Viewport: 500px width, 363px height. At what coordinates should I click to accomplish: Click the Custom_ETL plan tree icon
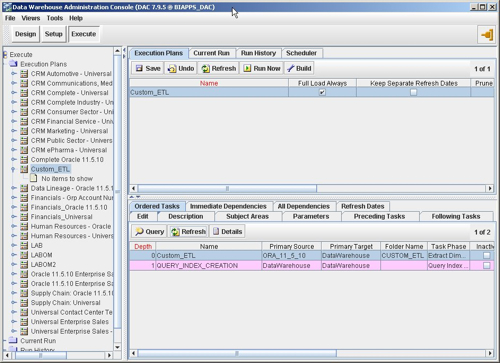pos(24,169)
